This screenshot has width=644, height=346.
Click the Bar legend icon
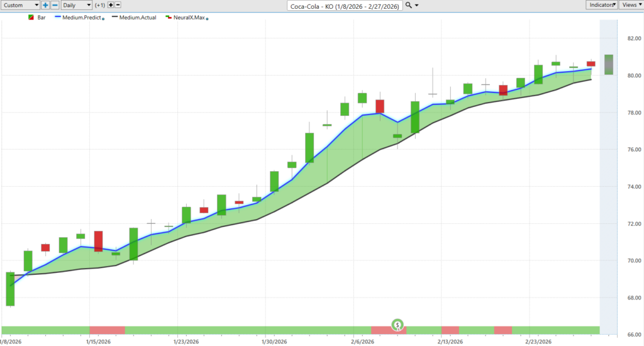coord(31,18)
